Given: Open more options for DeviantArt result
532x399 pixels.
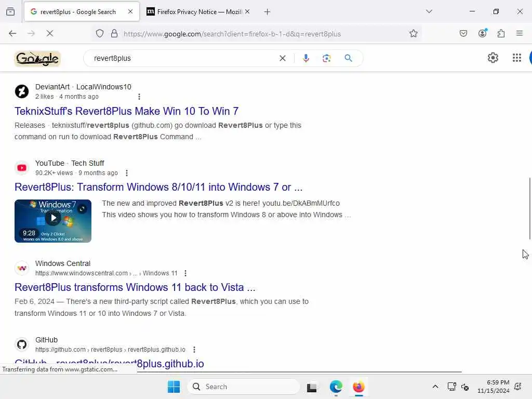Looking at the screenshot, I should 139,97.
